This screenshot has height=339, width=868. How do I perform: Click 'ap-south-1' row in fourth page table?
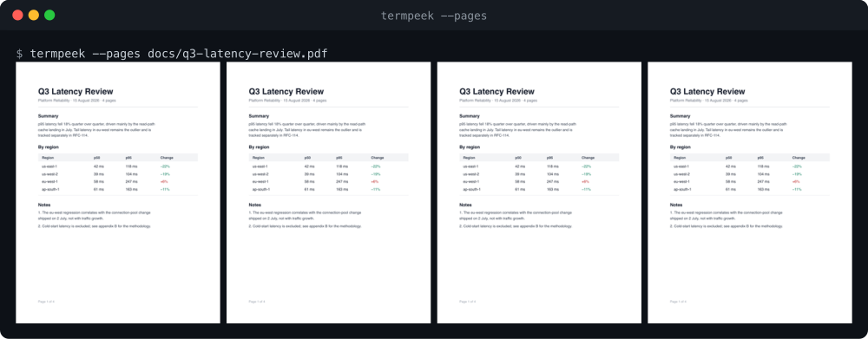750,189
